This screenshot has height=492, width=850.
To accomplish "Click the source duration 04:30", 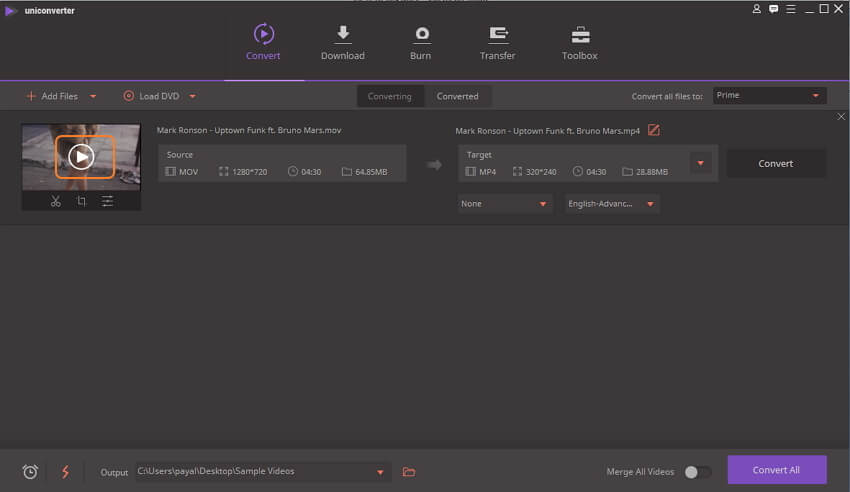I will (x=311, y=172).
